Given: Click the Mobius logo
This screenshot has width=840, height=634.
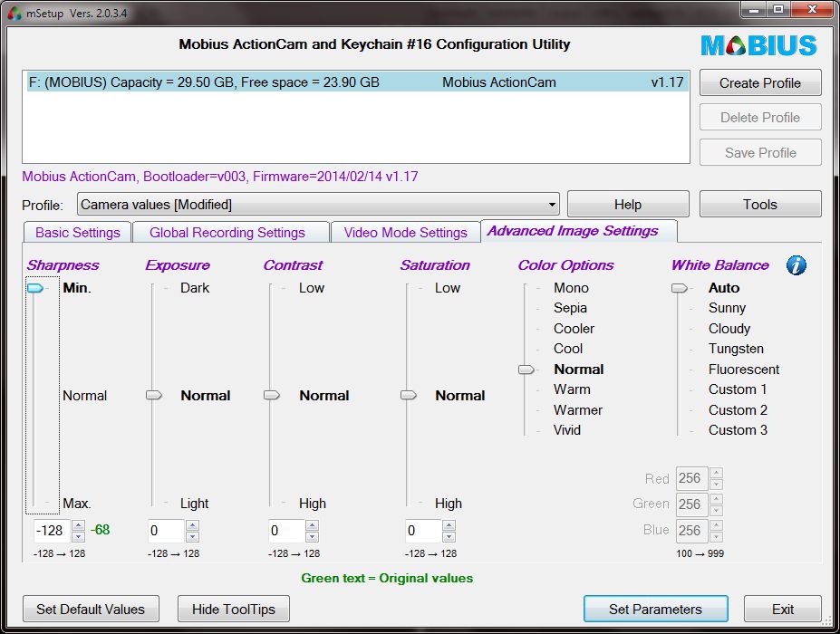Looking at the screenshot, I should click(759, 45).
